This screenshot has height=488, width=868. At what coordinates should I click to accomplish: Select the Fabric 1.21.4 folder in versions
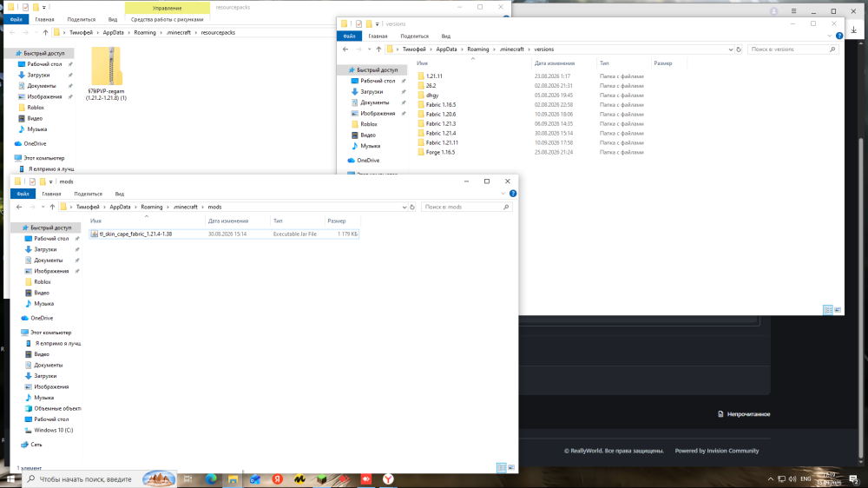click(441, 134)
